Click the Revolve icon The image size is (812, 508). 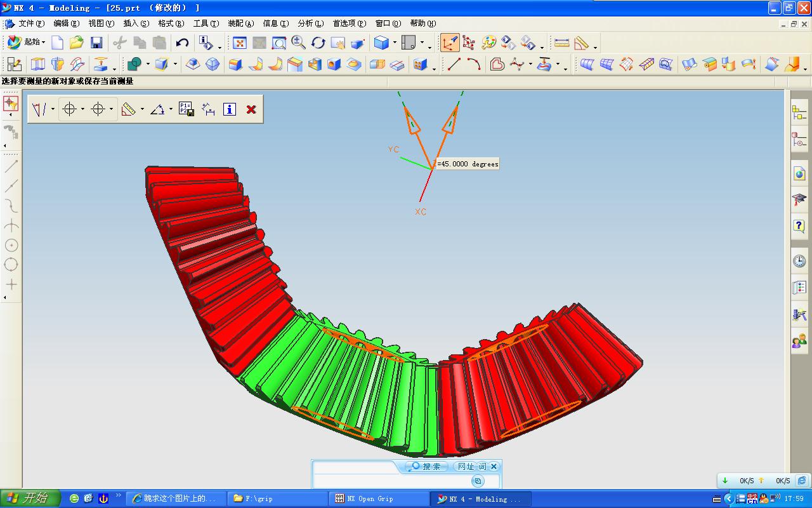click(58, 64)
